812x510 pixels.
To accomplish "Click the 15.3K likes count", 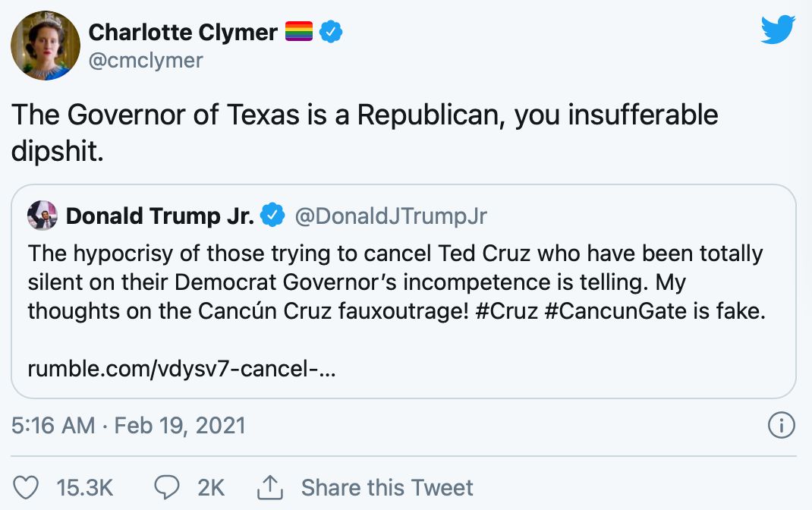I will click(85, 487).
